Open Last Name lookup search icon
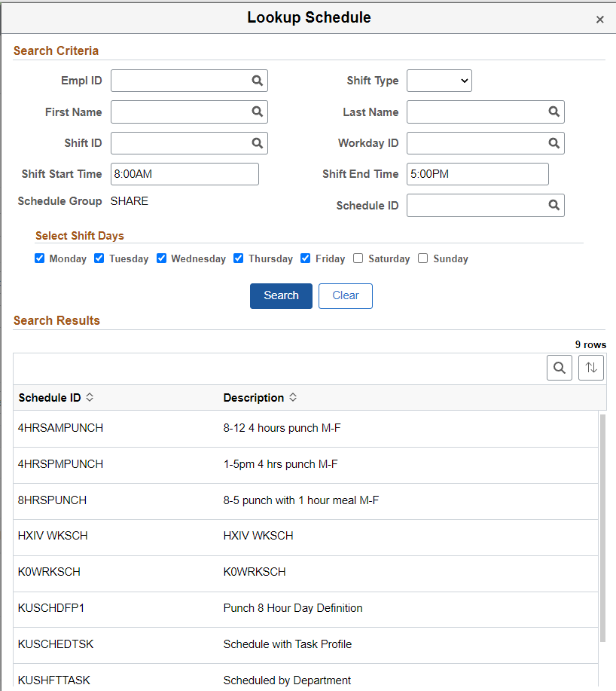The width and height of the screenshot is (616, 691). pos(553,112)
